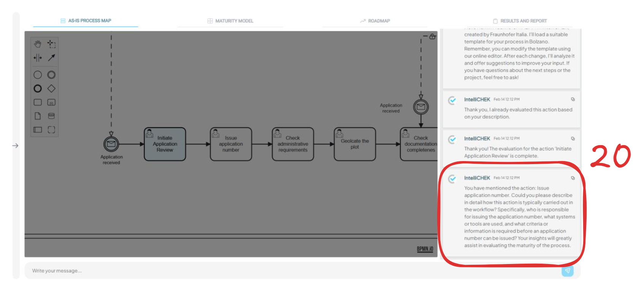
Task: Click the BPMN.iO logo link
Action: 425,249
